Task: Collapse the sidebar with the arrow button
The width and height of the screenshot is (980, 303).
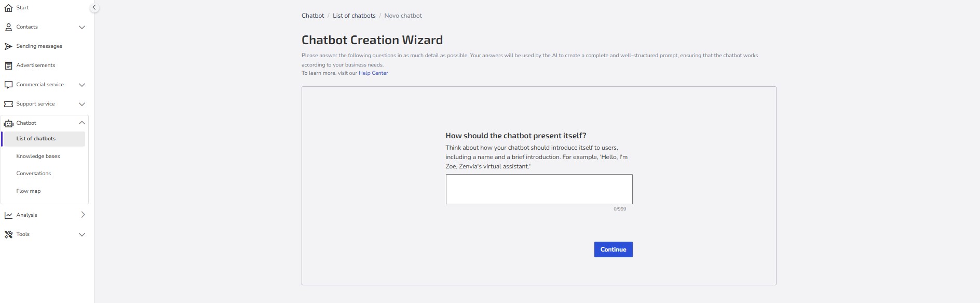Action: point(94,8)
